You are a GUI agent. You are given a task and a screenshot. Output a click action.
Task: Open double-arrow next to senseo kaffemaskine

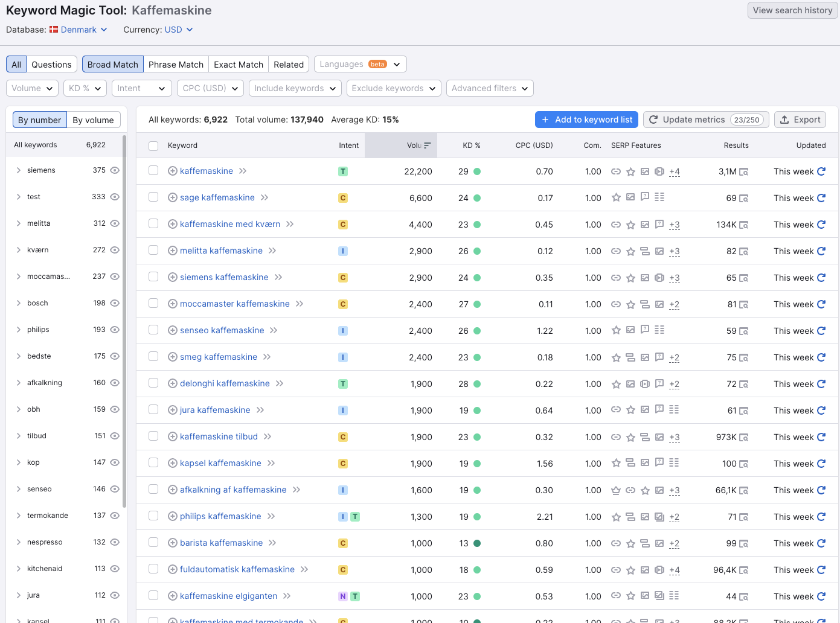[x=274, y=330]
